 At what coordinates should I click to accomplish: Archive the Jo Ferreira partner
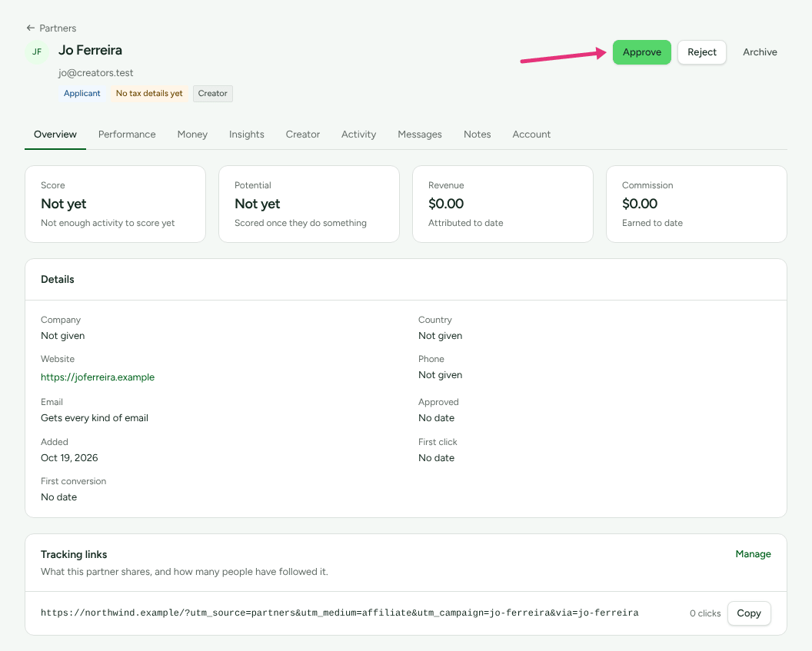click(760, 52)
